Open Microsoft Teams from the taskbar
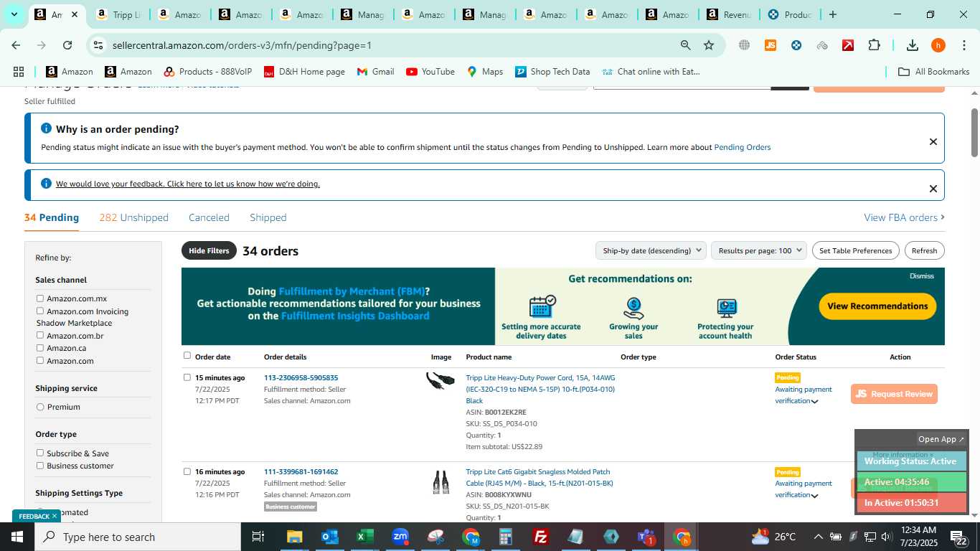Viewport: 980px width, 551px height. pyautogui.click(x=646, y=537)
